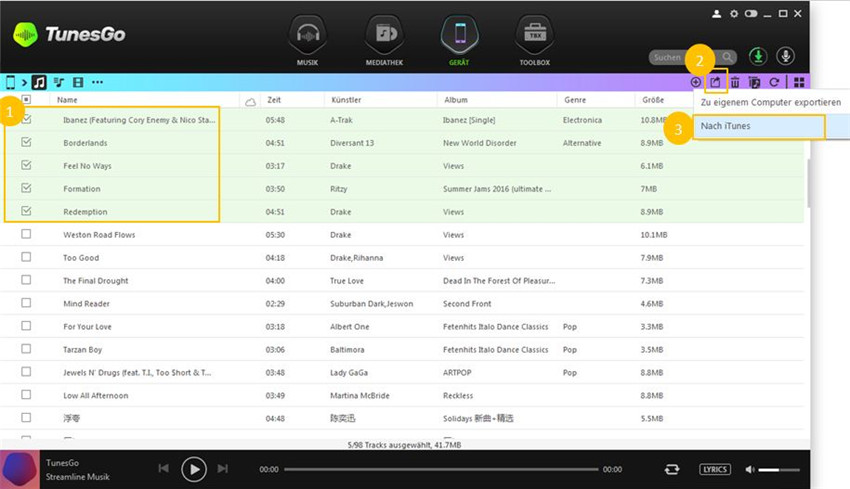The image size is (850, 489).
Task: Open the LYRICS button
Action: [x=715, y=469]
